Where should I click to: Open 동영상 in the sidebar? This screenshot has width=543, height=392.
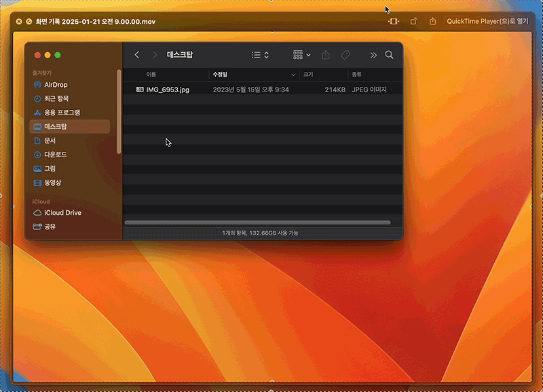70,182
